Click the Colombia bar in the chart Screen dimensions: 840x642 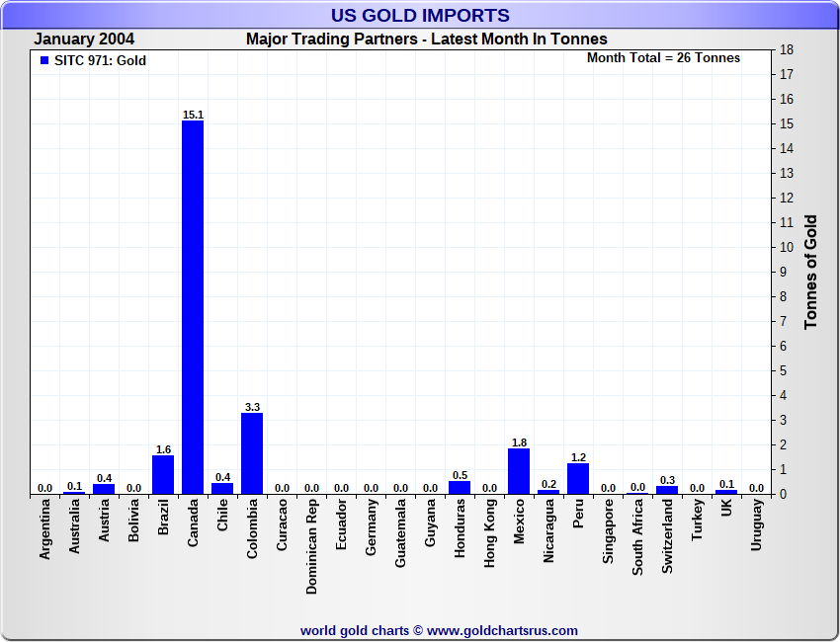click(x=252, y=453)
